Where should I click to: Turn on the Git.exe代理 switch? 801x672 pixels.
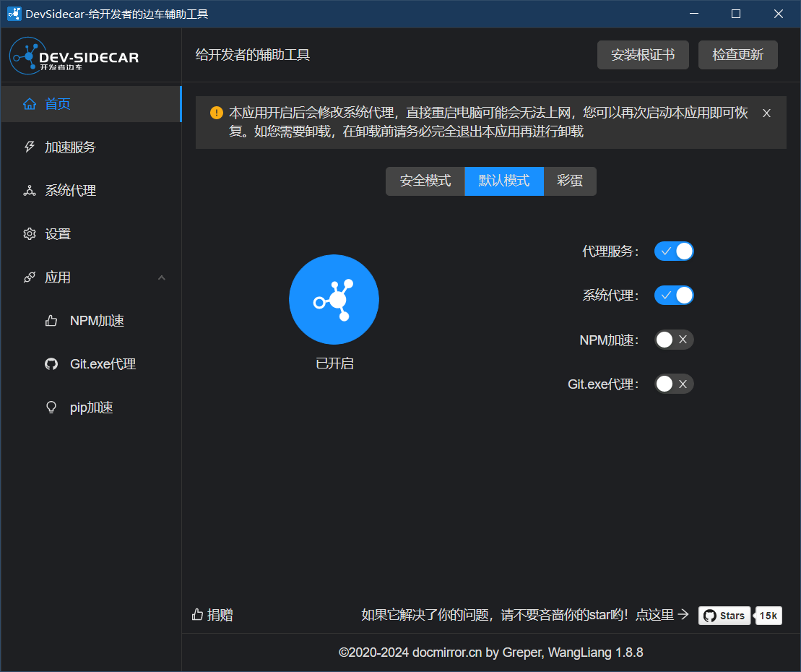[673, 384]
